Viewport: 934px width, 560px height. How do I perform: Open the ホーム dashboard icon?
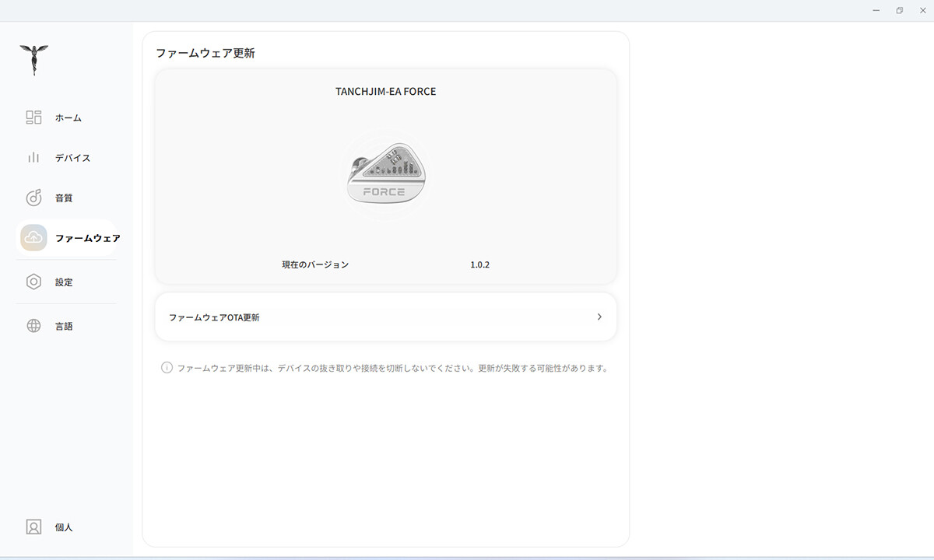point(33,117)
